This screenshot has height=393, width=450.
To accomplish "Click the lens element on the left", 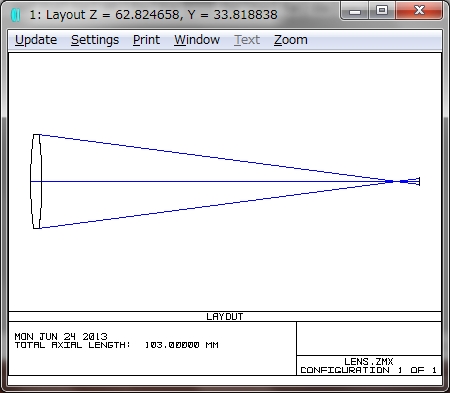I will coord(36,181).
